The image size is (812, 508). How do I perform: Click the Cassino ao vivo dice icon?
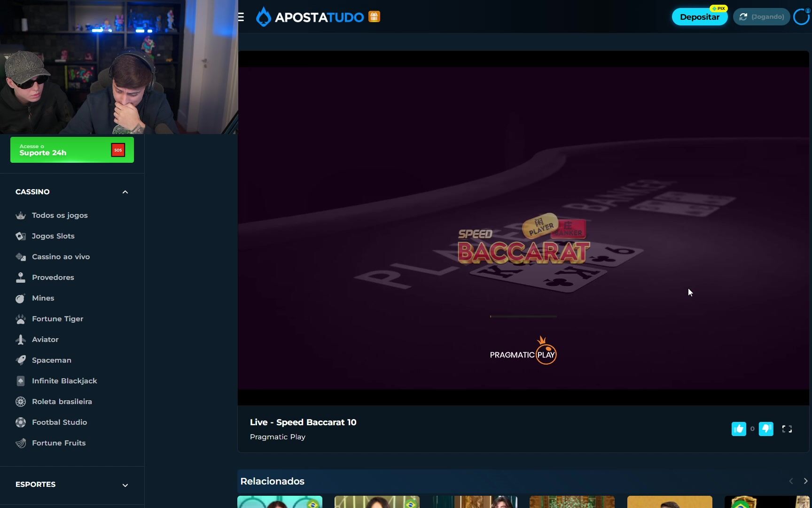(21, 257)
